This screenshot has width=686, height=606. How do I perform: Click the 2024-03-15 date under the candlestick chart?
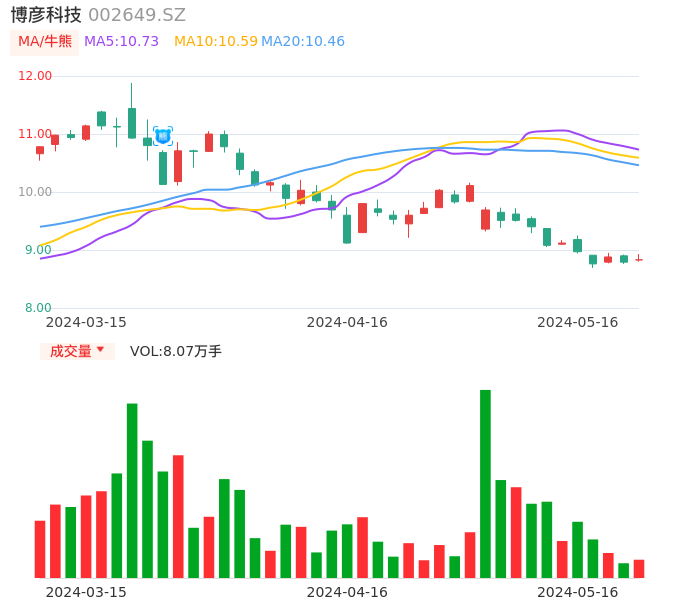86,322
